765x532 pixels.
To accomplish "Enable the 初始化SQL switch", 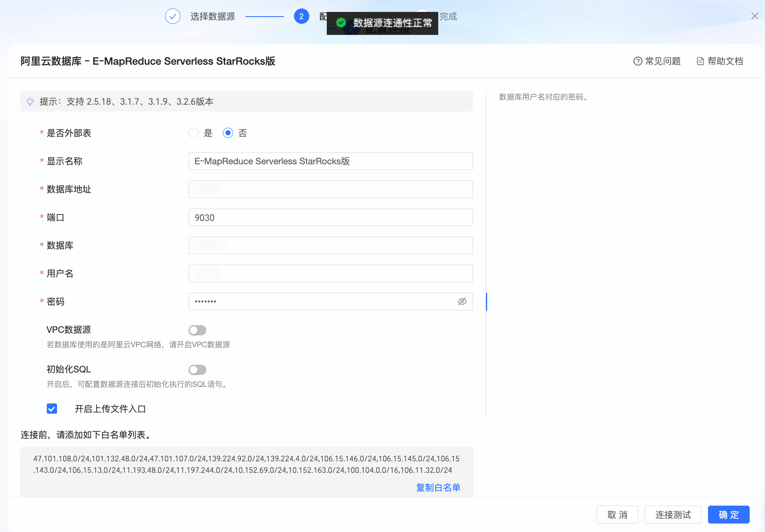I will pyautogui.click(x=197, y=370).
